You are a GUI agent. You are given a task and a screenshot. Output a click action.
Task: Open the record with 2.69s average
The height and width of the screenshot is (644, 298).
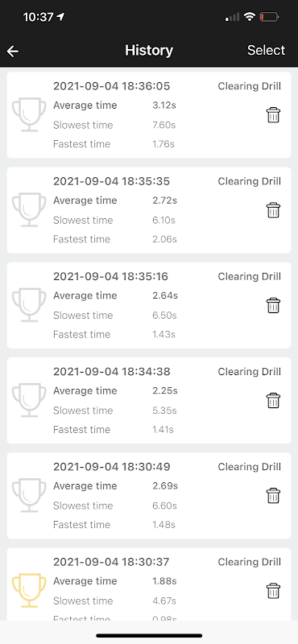tap(149, 496)
